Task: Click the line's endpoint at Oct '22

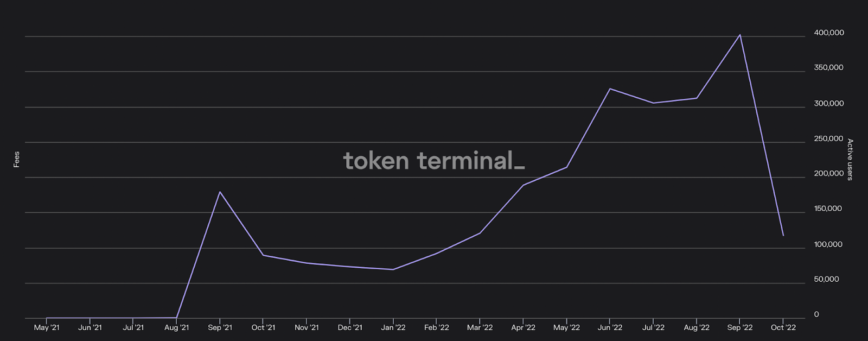Action: 783,235
